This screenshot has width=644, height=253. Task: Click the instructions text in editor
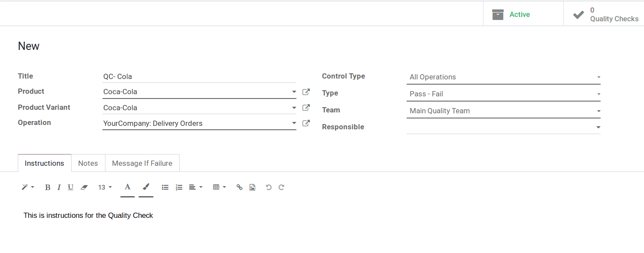pyautogui.click(x=88, y=215)
